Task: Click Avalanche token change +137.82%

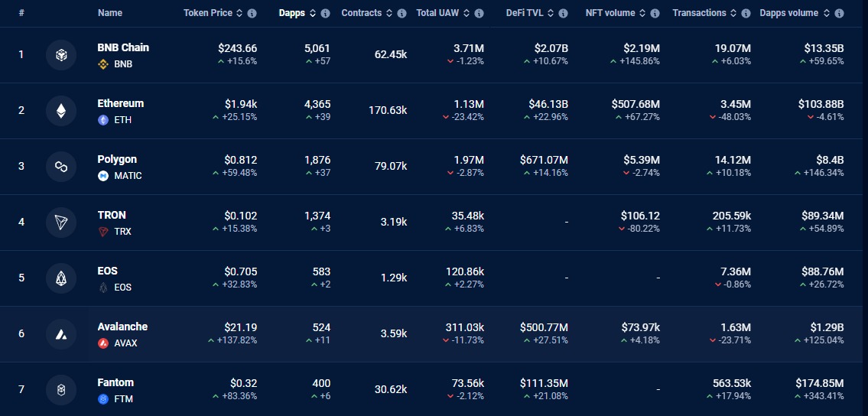Action: [236, 340]
